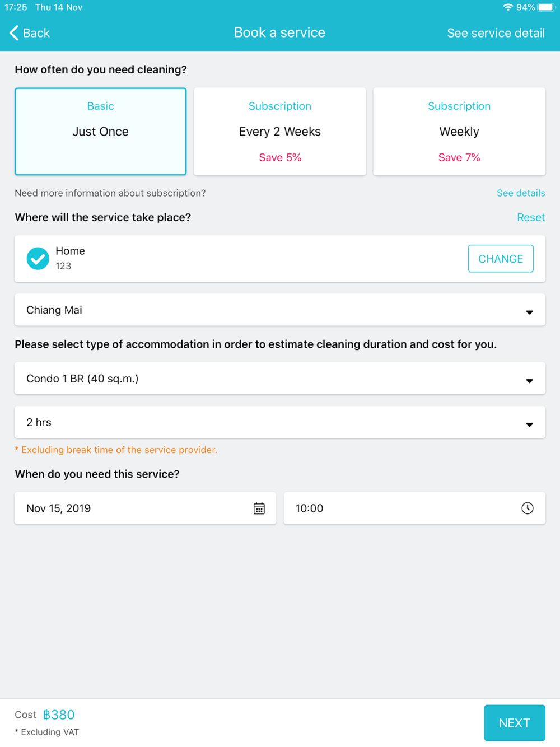The image size is (560, 747).
Task: Choose the Weekly subscription card
Action: (459, 132)
